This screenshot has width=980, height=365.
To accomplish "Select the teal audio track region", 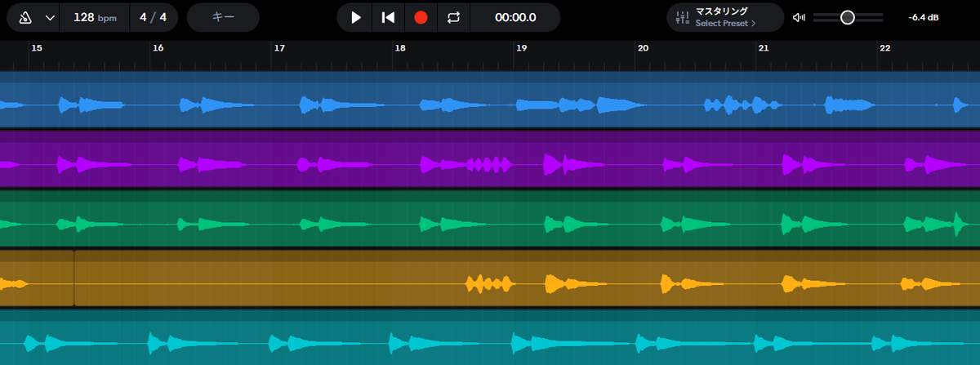I will point(490,337).
